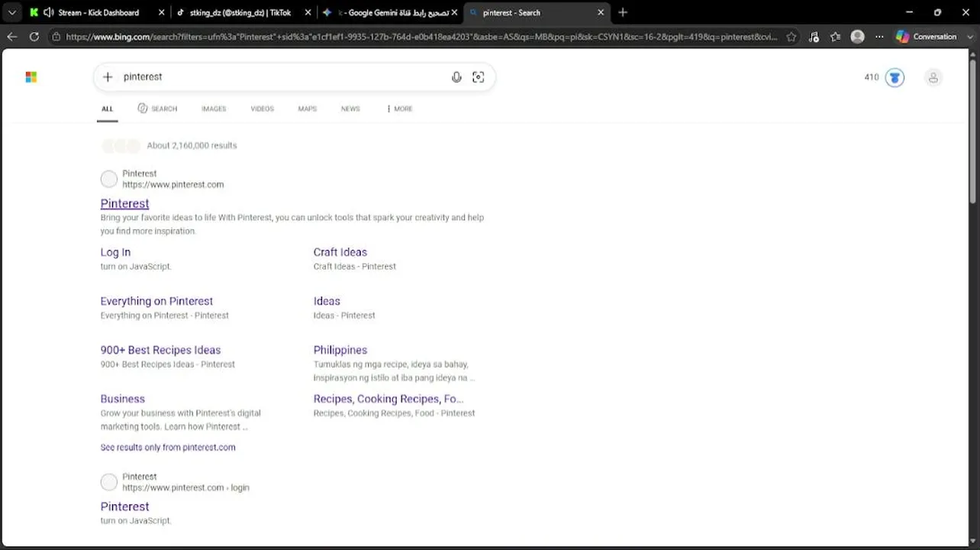Screen dimensions: 980x550
Task: Open the Philippines sitelink
Action: click(340, 350)
